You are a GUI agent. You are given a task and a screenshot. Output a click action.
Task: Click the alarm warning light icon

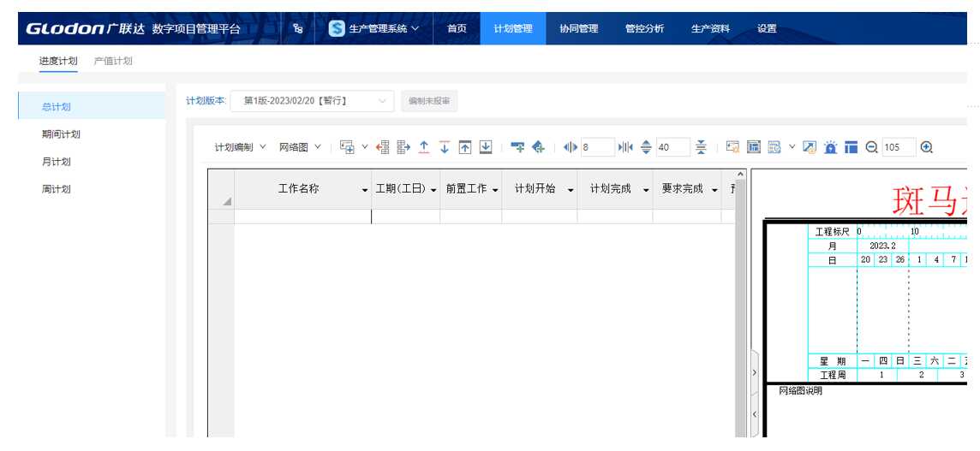[830, 147]
